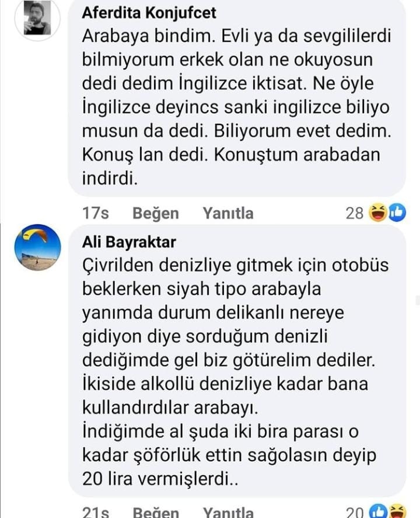
Task: Click the Haha emoji on Ali's comment
Action: point(397,511)
